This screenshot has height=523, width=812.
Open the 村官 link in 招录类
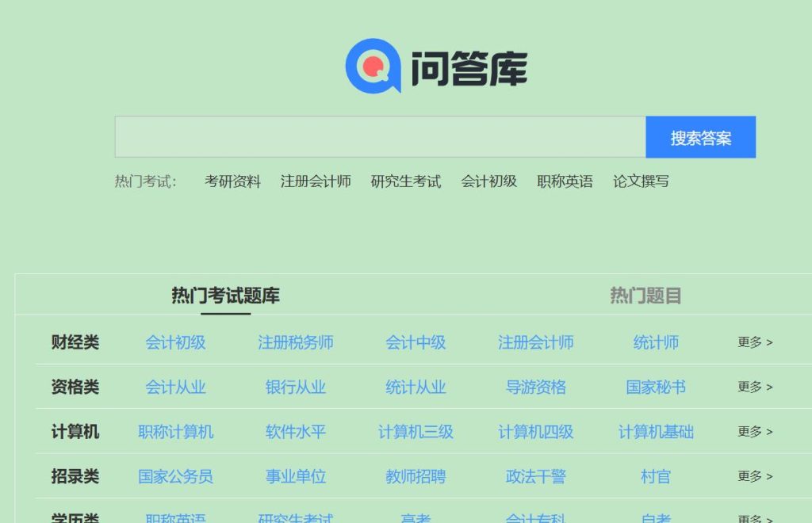[657, 477]
